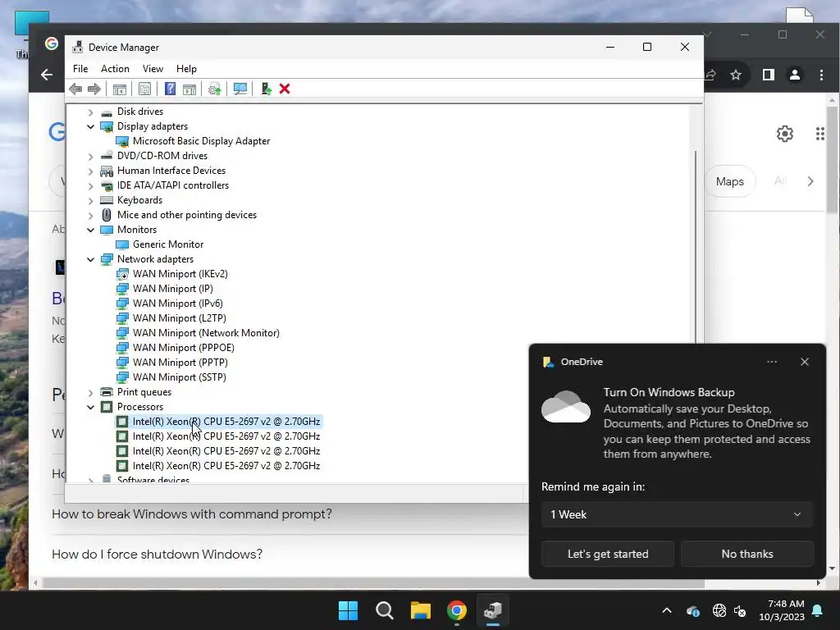
Task: Click the Disk drives category icon
Action: coord(107,112)
